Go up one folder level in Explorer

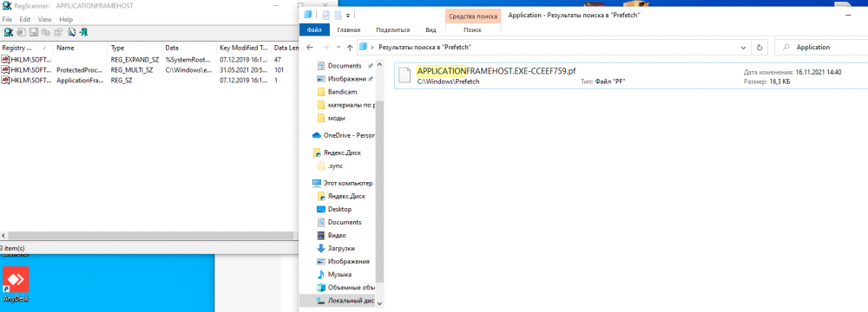(x=350, y=48)
